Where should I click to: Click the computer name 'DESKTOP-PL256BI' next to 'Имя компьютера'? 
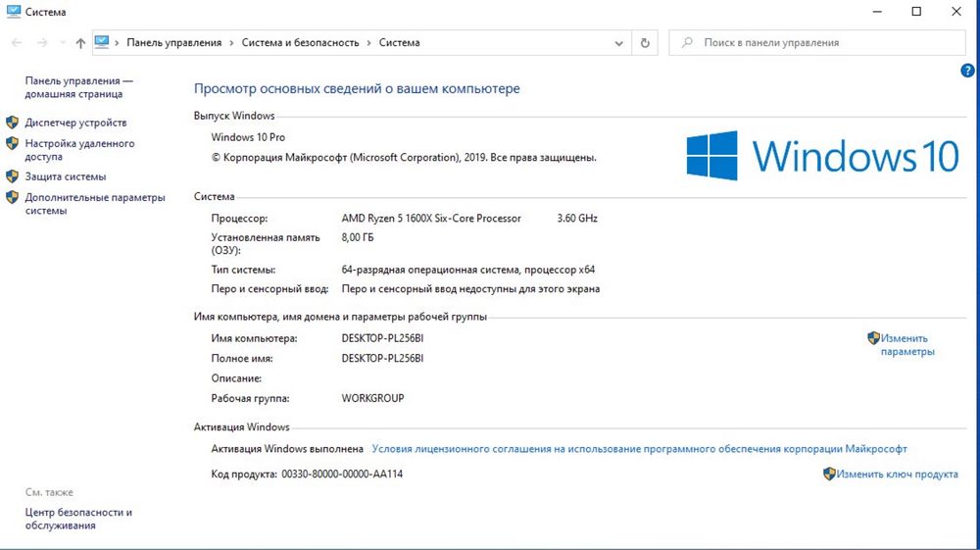point(382,338)
